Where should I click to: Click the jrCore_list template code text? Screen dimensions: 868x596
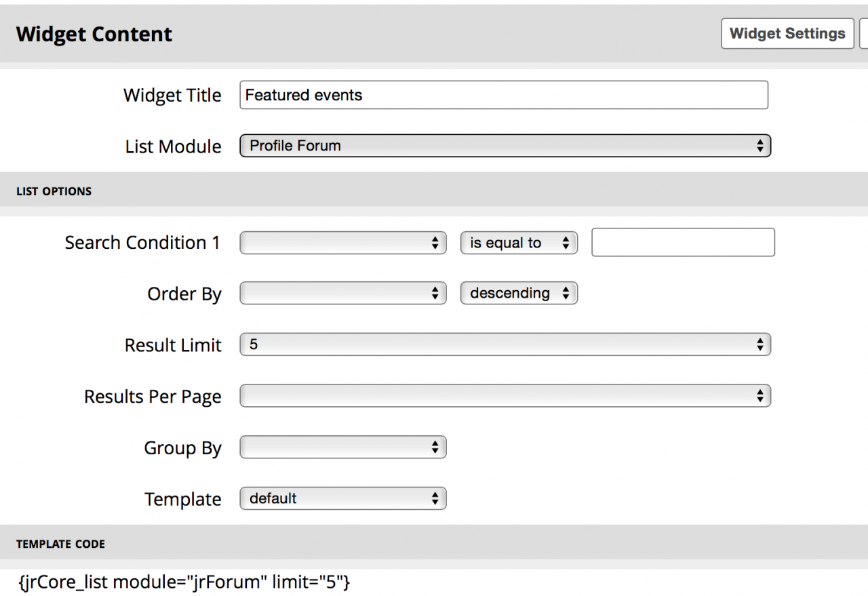pyautogui.click(x=184, y=581)
